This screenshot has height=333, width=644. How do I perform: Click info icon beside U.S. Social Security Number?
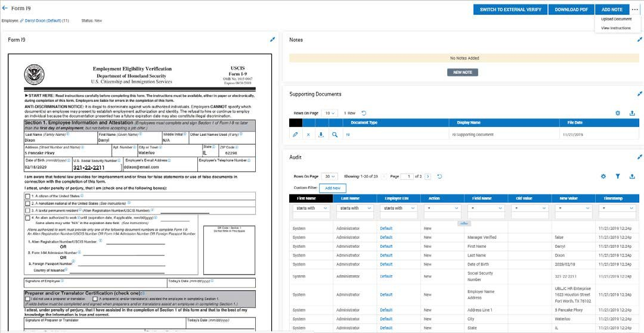coord(119,160)
